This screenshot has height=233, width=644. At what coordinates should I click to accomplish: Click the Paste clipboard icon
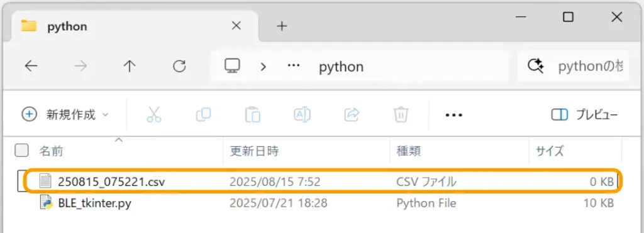click(x=253, y=114)
